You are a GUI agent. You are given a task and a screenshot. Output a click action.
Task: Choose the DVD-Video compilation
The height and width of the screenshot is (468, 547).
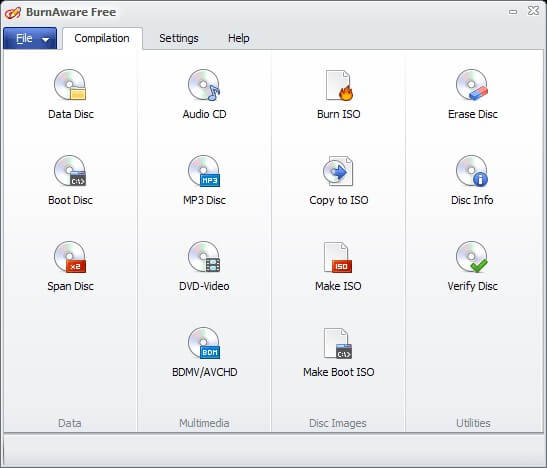[x=204, y=266]
